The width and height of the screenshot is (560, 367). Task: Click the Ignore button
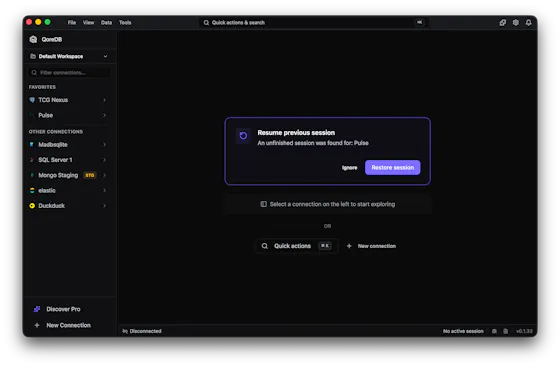(349, 168)
